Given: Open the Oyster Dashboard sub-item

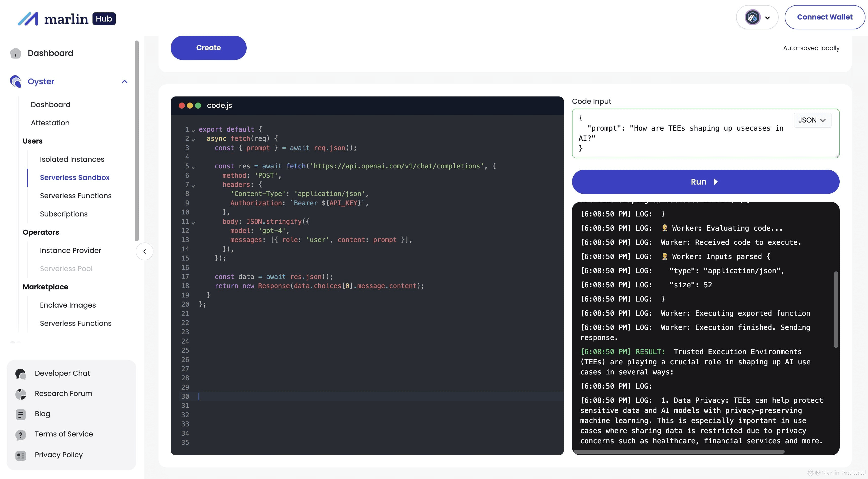Looking at the screenshot, I should [x=51, y=104].
